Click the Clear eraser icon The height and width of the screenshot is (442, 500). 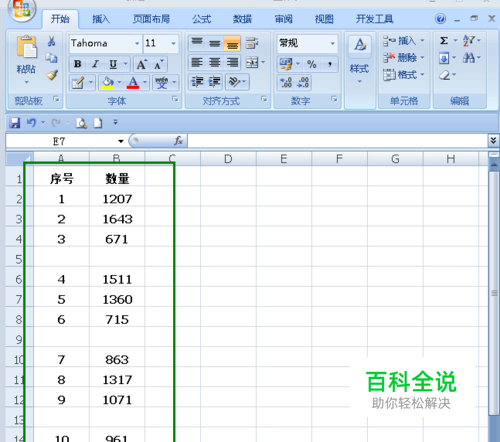click(x=444, y=75)
